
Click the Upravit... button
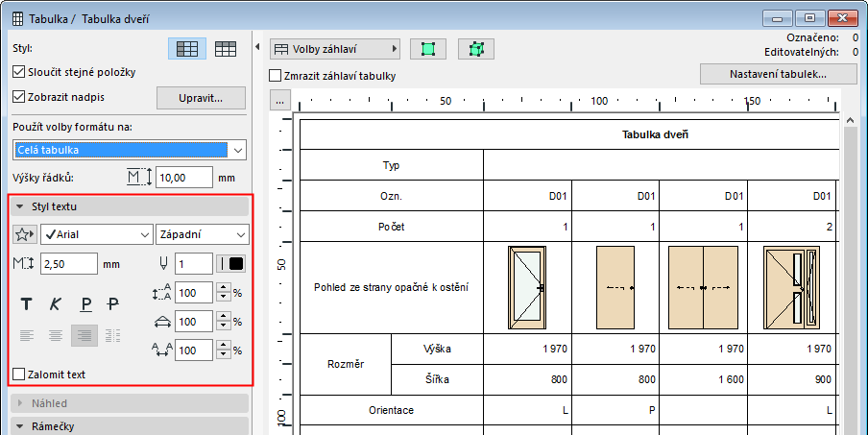tap(201, 97)
